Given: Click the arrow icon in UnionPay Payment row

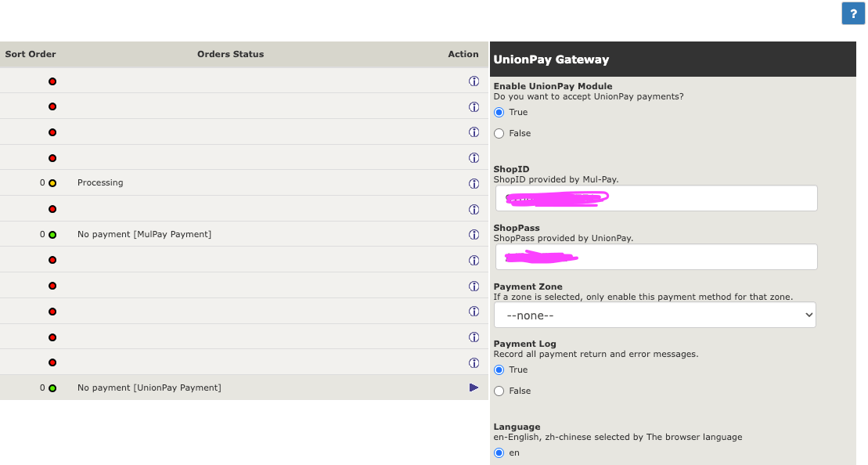Looking at the screenshot, I should point(474,387).
